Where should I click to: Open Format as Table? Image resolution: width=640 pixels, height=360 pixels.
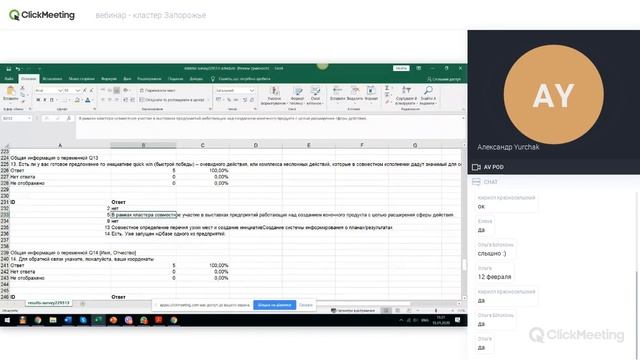(298, 96)
